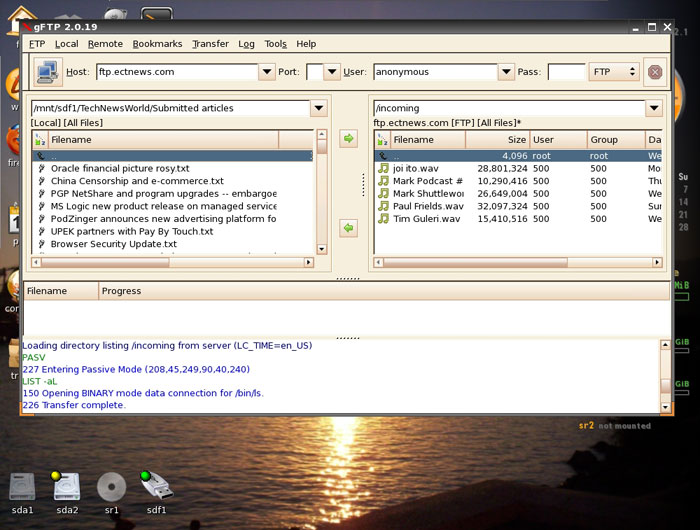Open the Host history dropdown
This screenshot has width=700, height=530.
coord(267,72)
